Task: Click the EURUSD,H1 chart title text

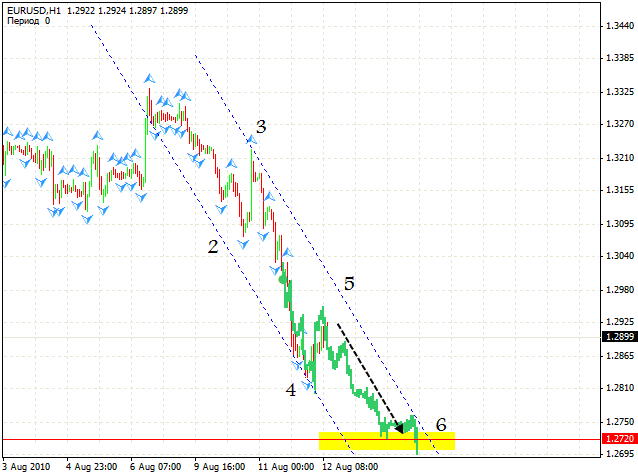Action: [34, 11]
